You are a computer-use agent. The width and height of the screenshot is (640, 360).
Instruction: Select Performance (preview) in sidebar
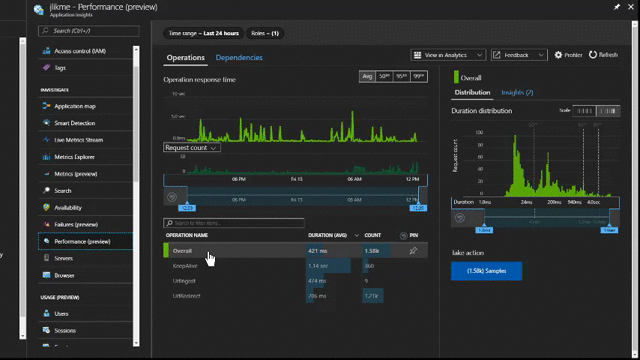tap(85, 241)
